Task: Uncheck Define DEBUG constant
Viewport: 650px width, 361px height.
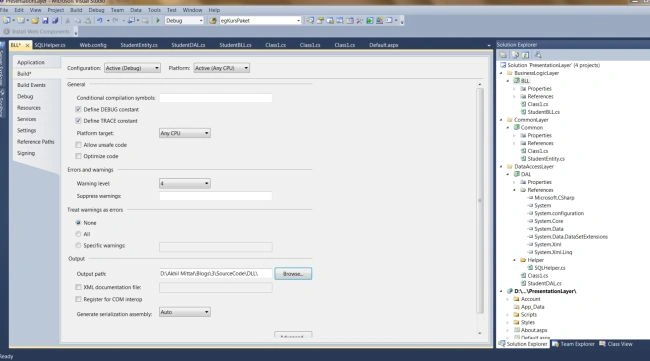Action: pyautogui.click(x=78, y=109)
